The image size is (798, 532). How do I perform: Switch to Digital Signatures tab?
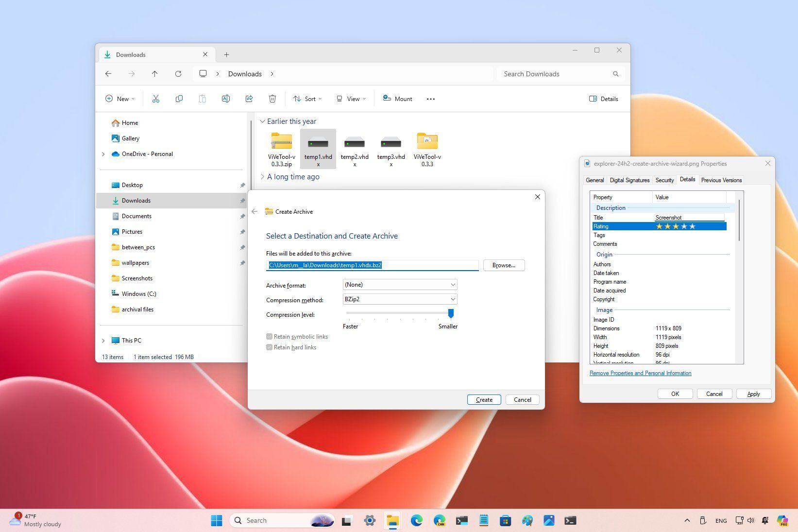click(629, 180)
